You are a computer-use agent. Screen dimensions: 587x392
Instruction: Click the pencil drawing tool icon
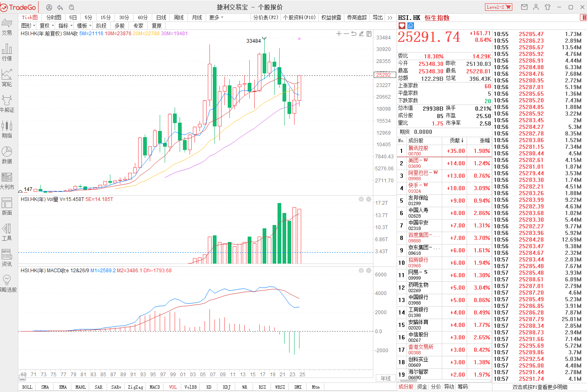coord(361,34)
